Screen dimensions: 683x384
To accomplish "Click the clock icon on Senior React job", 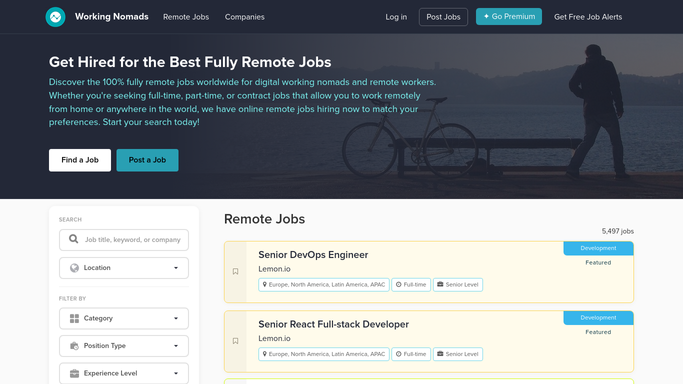I will (x=399, y=354).
